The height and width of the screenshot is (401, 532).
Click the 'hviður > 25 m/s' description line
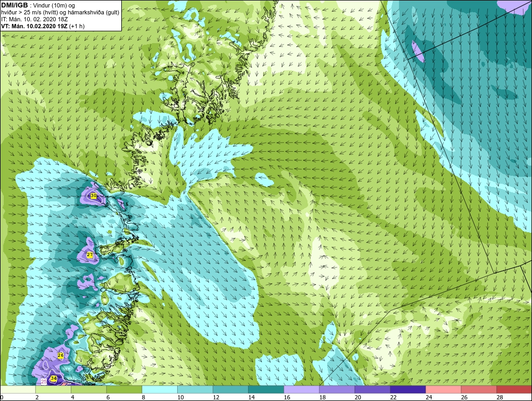pos(61,12)
